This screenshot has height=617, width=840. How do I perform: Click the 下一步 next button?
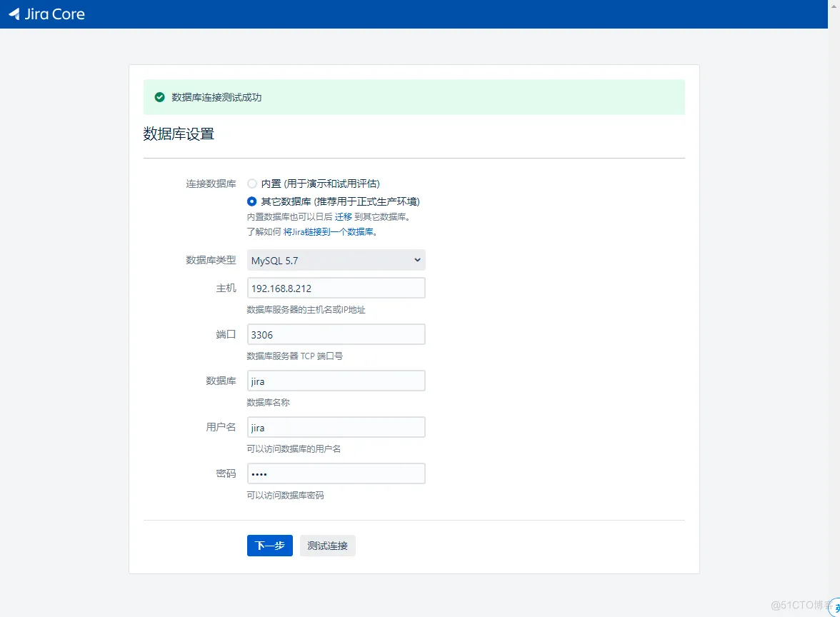click(x=270, y=546)
